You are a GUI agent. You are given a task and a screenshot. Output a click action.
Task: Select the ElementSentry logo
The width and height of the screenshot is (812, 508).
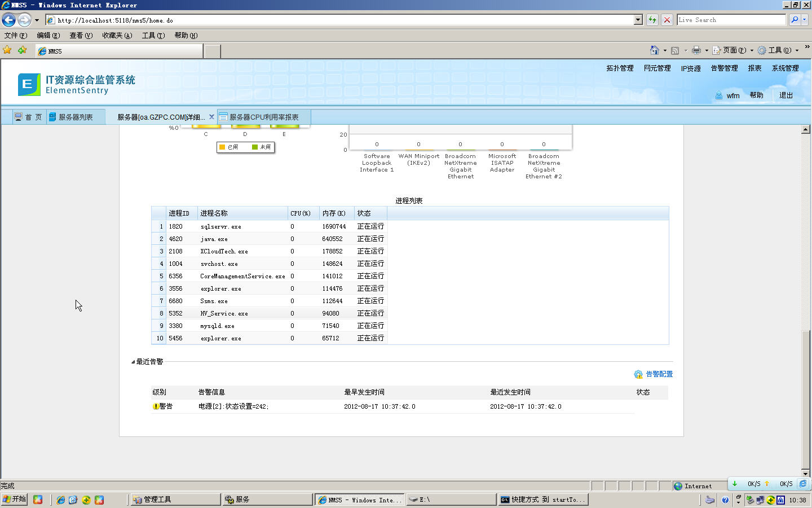coord(29,85)
